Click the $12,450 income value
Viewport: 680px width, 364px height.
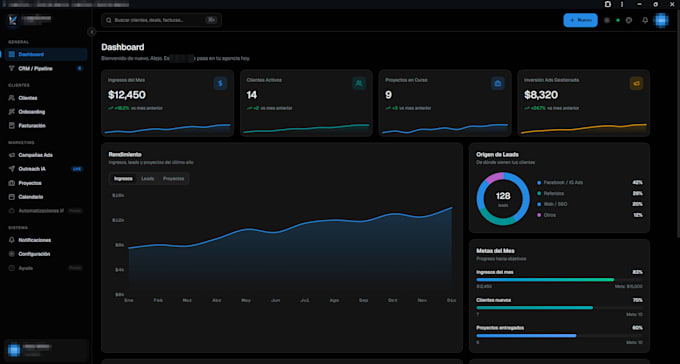tap(127, 95)
